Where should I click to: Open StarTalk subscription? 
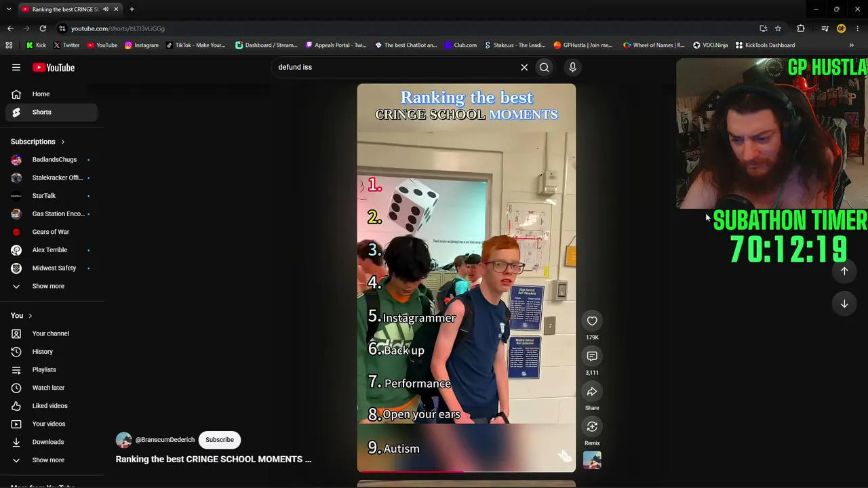pos(52,196)
